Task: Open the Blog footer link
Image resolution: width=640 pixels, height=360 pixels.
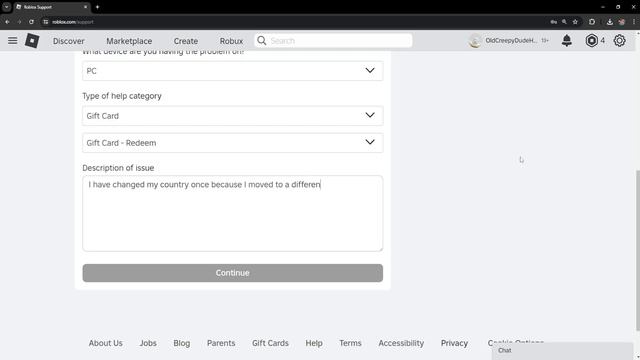Action: (182, 343)
